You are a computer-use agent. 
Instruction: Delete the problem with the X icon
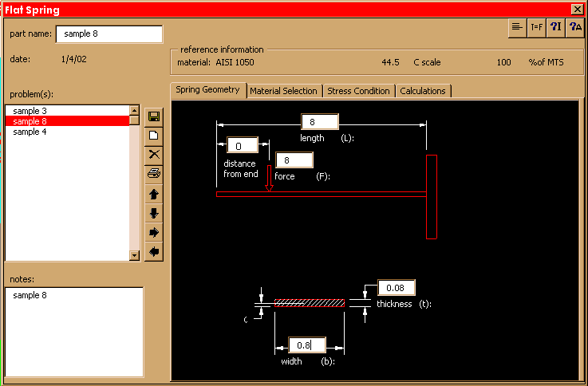[x=154, y=154]
